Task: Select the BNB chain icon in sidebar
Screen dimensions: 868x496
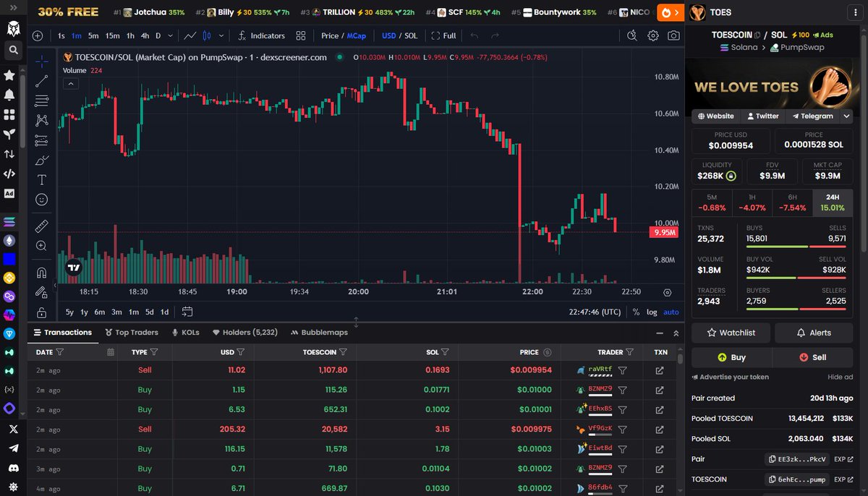Action: (9, 277)
